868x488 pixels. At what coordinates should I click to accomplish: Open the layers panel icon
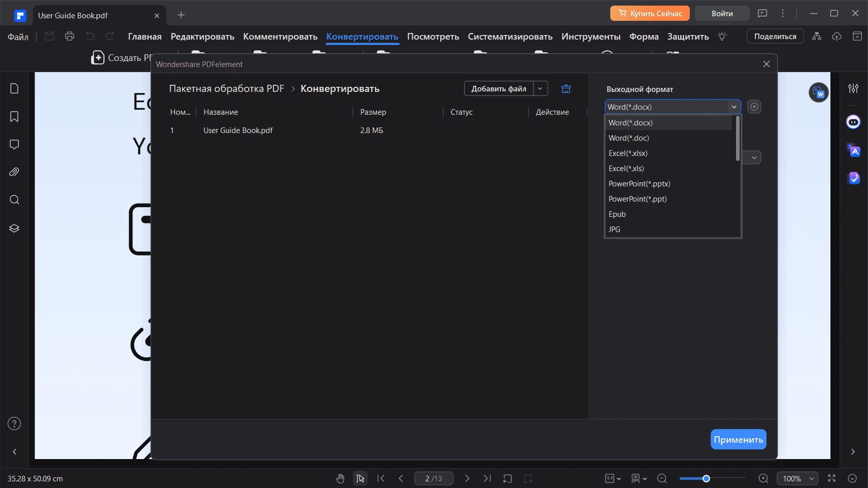pyautogui.click(x=14, y=229)
